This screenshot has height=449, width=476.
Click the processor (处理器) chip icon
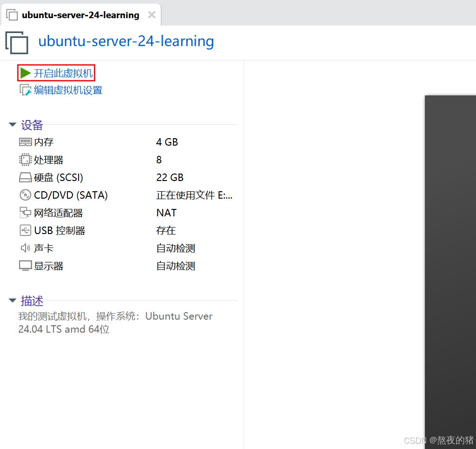[25, 160]
